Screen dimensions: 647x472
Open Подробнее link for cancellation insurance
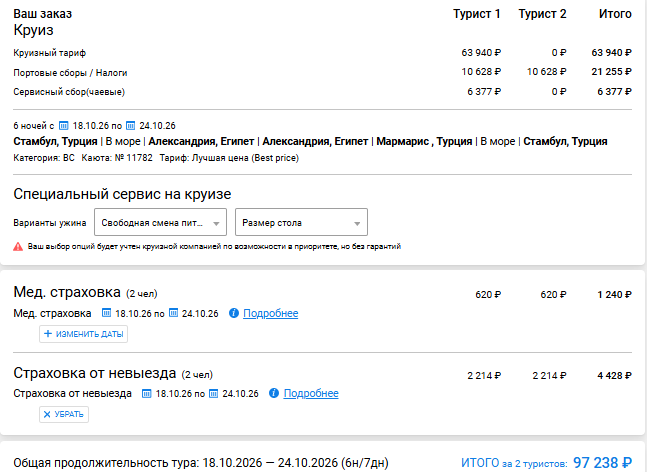tap(311, 393)
